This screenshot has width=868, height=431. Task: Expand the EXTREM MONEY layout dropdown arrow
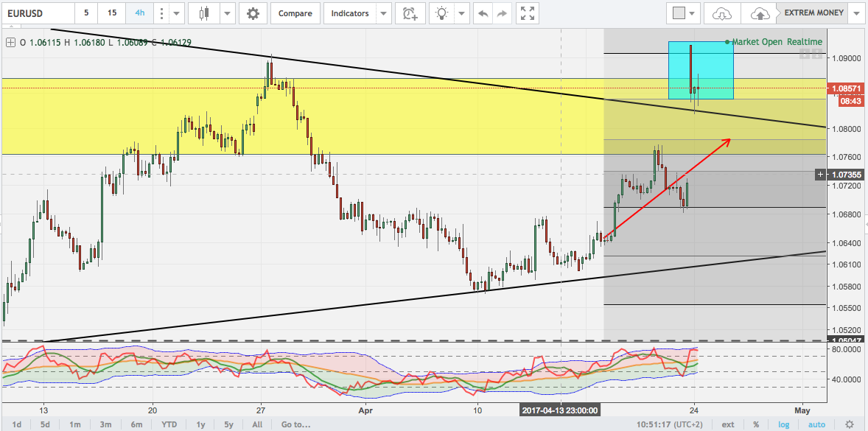pyautogui.click(x=855, y=13)
